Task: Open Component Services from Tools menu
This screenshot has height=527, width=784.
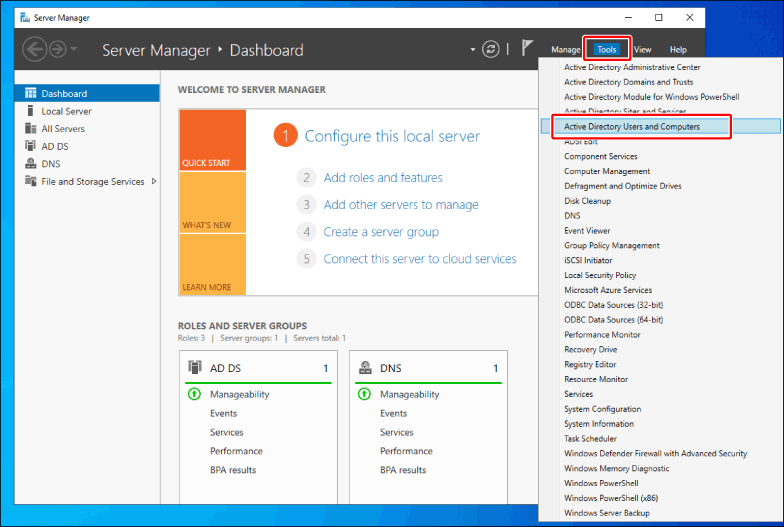Action: point(600,156)
